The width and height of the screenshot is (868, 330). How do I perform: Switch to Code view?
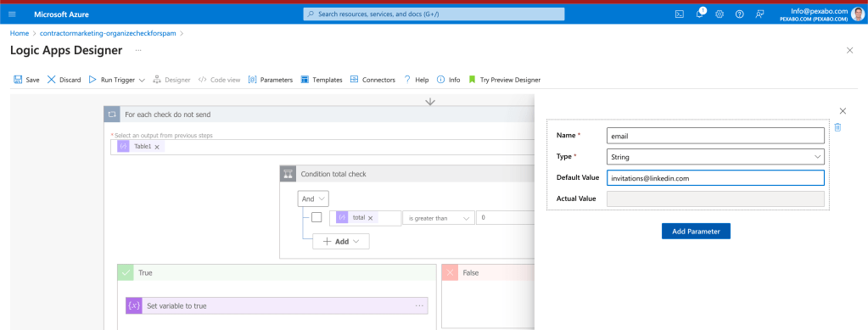click(219, 80)
